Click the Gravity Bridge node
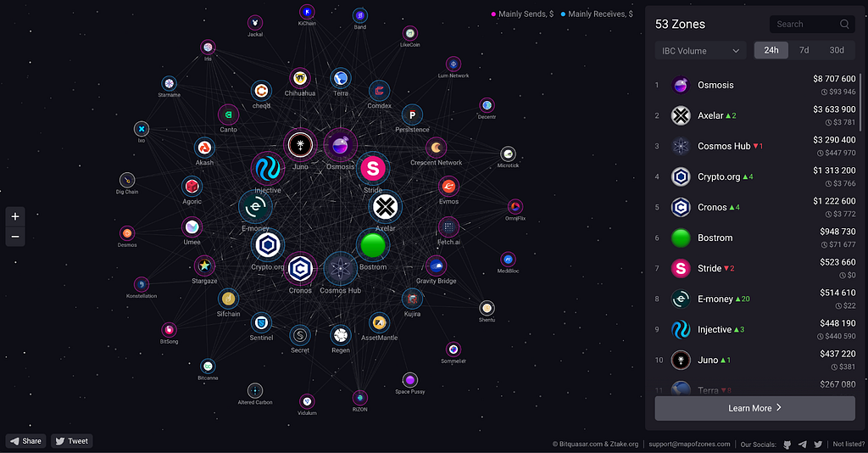868x453 pixels. click(x=437, y=266)
